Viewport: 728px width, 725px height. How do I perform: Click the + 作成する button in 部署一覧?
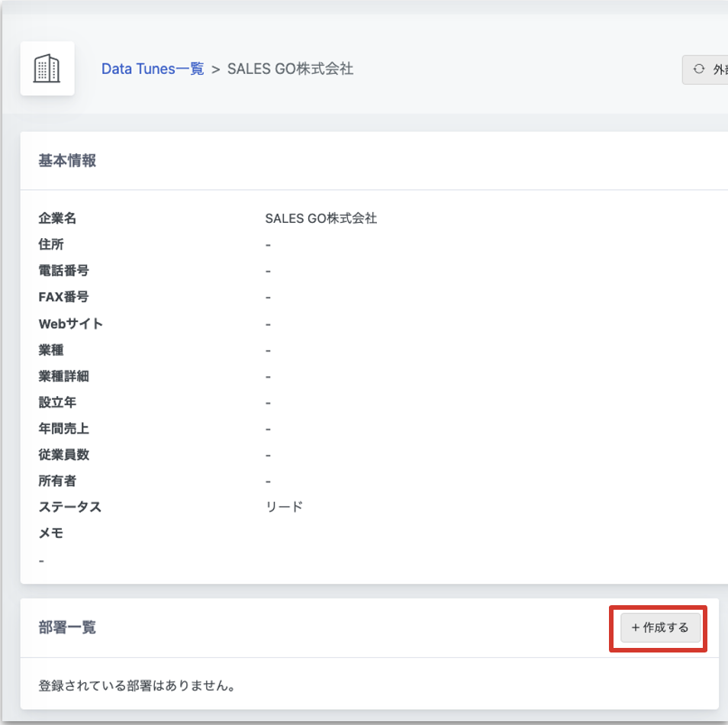click(660, 627)
